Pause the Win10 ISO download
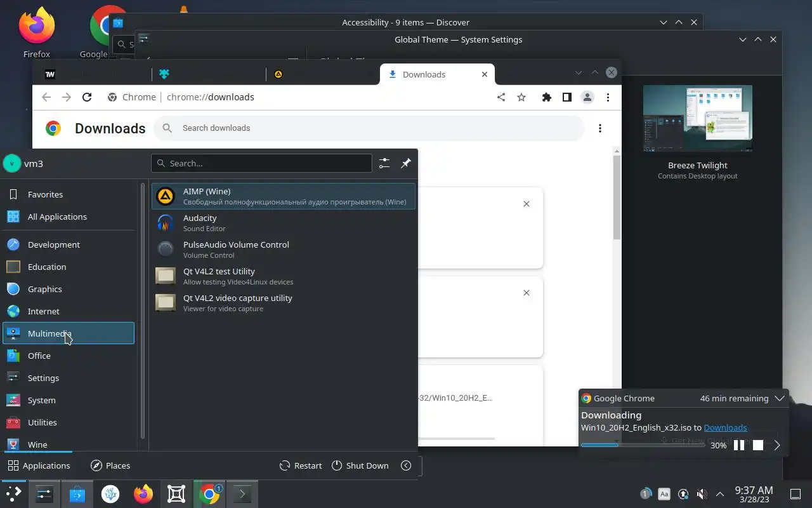Viewport: 812px width, 508px height. click(x=739, y=445)
